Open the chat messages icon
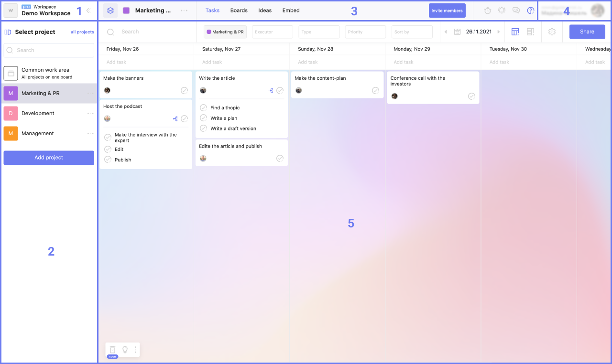The image size is (612, 364). pos(516,11)
